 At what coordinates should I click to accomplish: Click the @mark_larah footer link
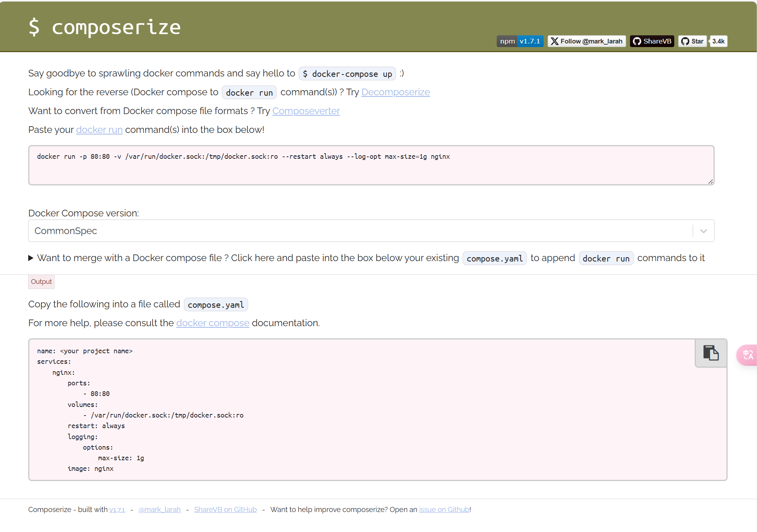[x=160, y=509]
